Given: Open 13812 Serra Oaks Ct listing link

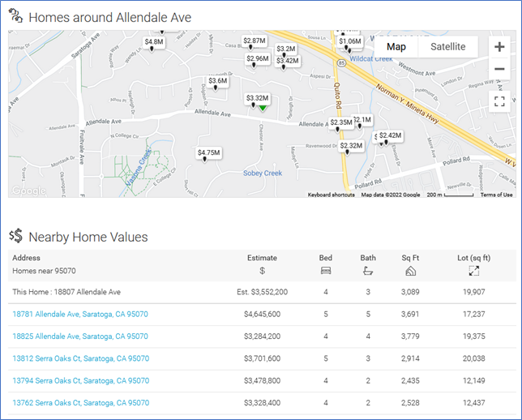Looking at the screenshot, I should [x=81, y=358].
